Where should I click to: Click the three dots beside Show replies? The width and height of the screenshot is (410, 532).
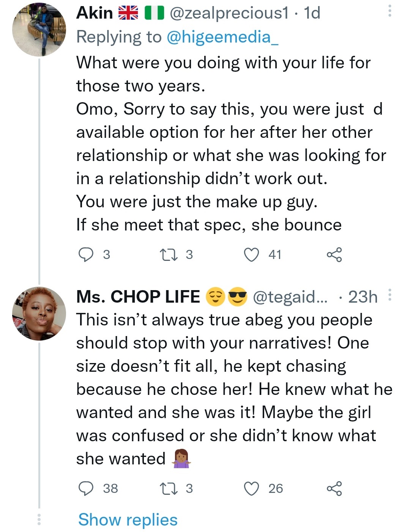click(x=39, y=519)
